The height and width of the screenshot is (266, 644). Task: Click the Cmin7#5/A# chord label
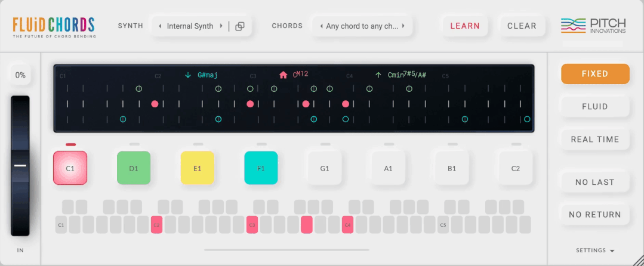tap(407, 75)
